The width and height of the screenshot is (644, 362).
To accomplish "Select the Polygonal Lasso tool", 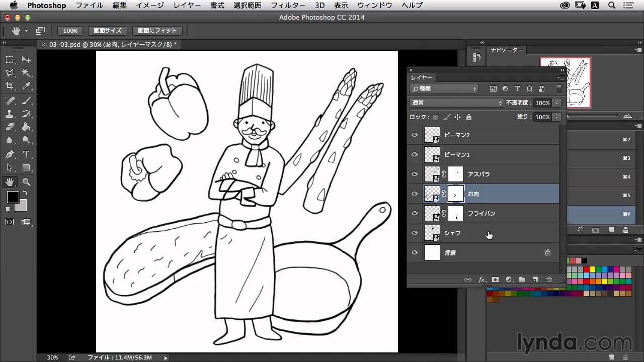I will point(10,73).
